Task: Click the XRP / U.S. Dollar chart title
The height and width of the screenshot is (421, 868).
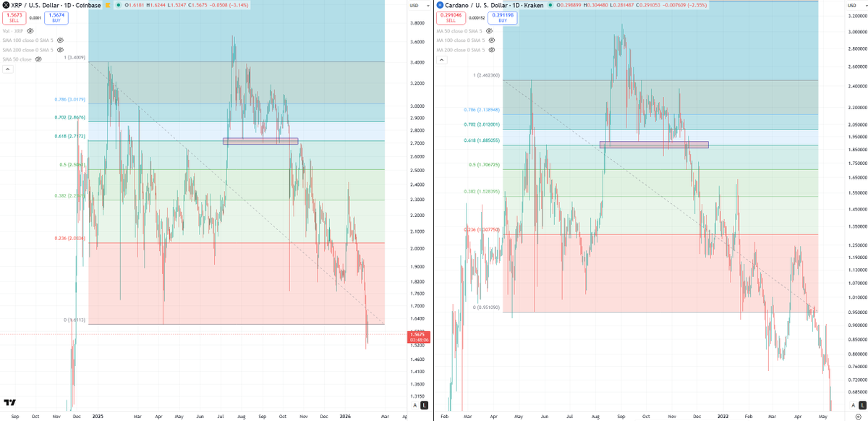Action: 56,5
